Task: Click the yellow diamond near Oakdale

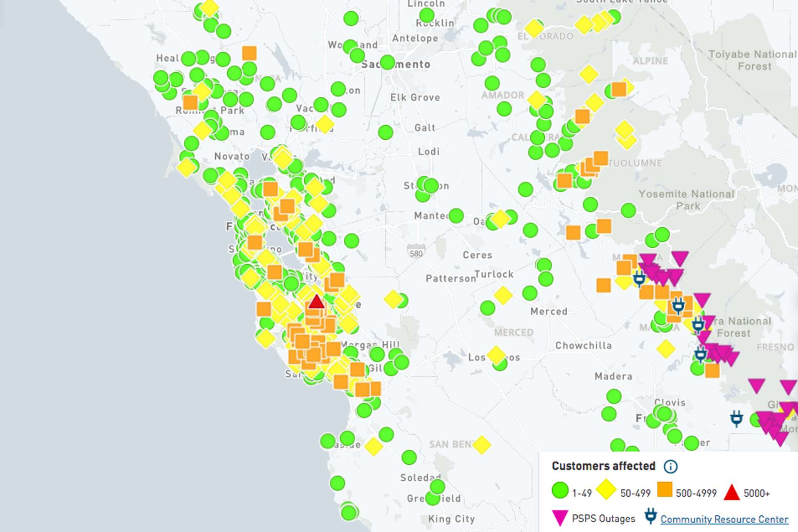Action: (501, 219)
